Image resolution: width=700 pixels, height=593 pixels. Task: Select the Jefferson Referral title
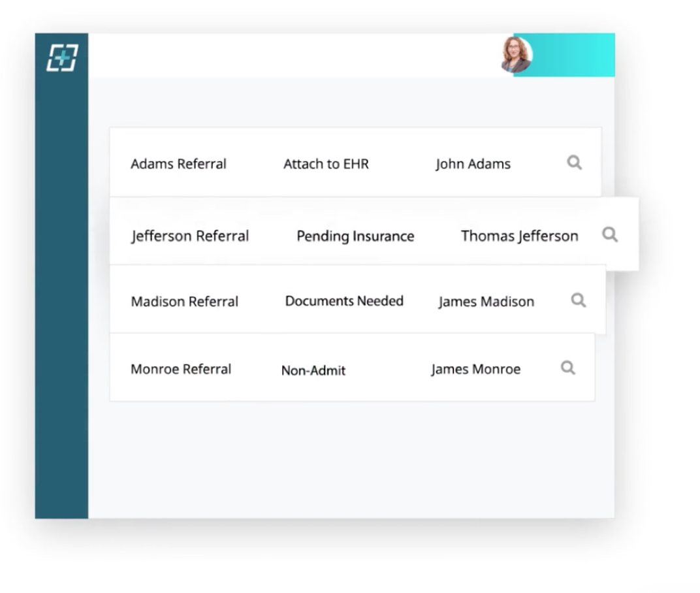[x=189, y=236]
